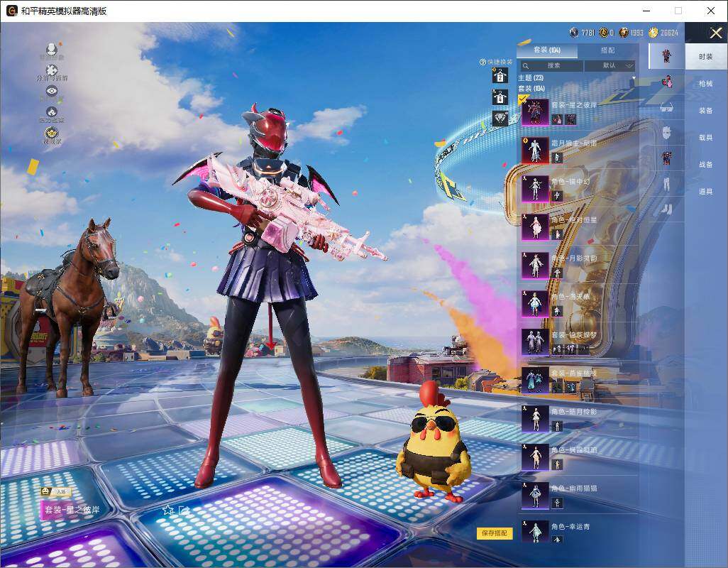
Task: Select quick-change hanger slot 4
Action: (500, 97)
